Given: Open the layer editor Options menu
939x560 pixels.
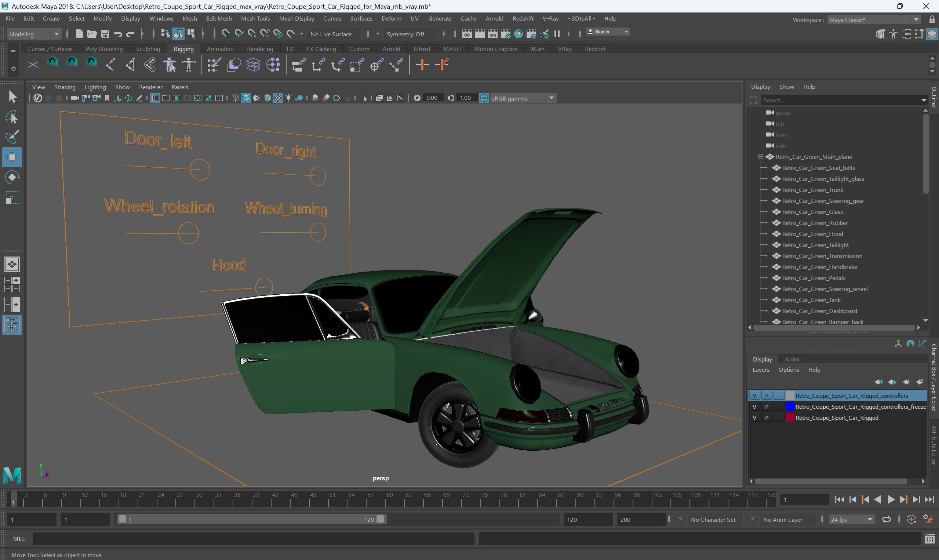Looking at the screenshot, I should click(789, 370).
